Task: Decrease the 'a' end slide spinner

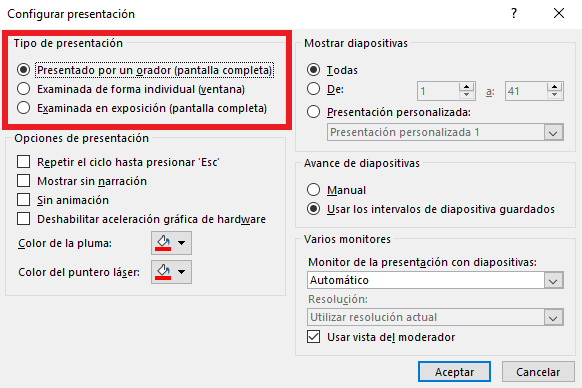Action: (555, 95)
